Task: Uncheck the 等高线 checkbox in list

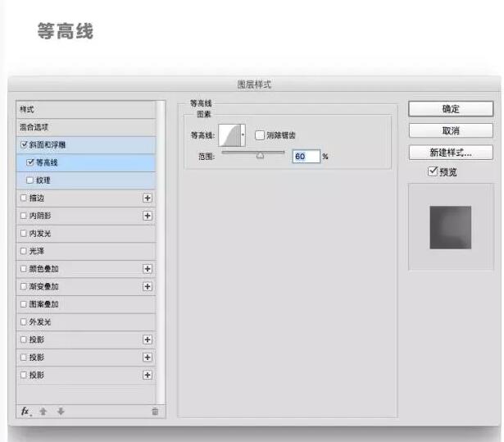Action: coord(30,162)
